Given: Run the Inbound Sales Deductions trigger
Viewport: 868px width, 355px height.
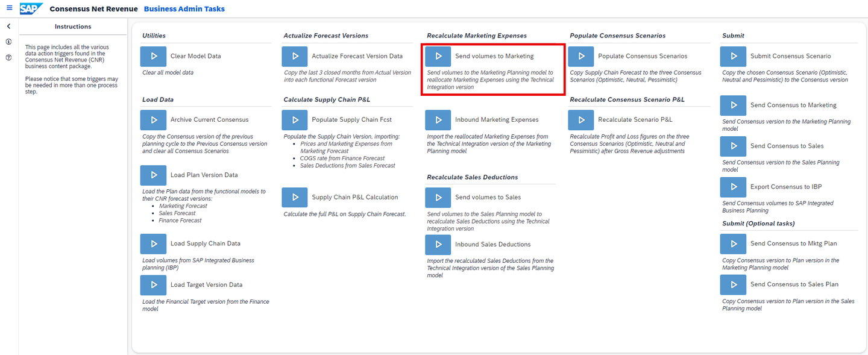Looking at the screenshot, I should click(438, 244).
